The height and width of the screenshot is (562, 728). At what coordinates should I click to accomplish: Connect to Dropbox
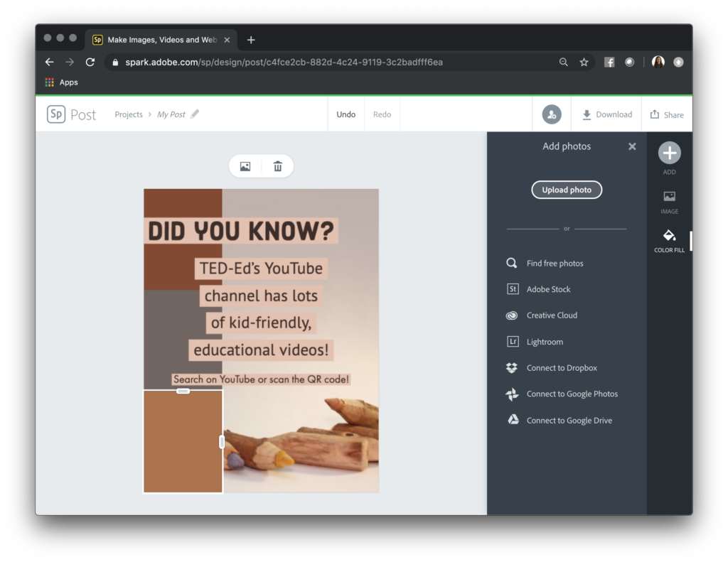tap(510, 368)
